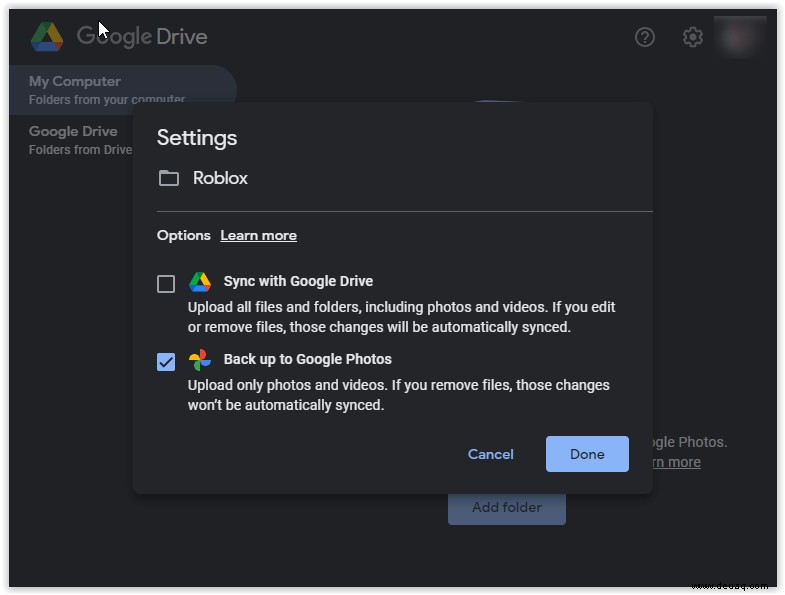Click the Sync with Google Drive label

[298, 281]
